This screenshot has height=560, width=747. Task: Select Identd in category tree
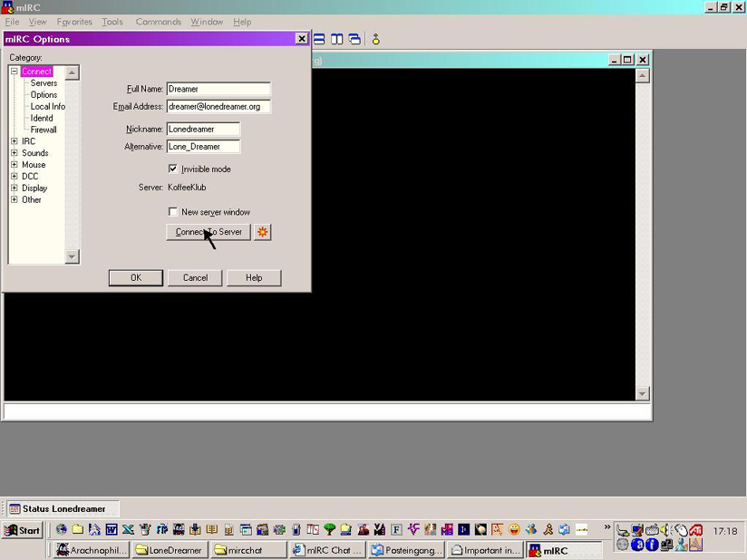pos(42,118)
